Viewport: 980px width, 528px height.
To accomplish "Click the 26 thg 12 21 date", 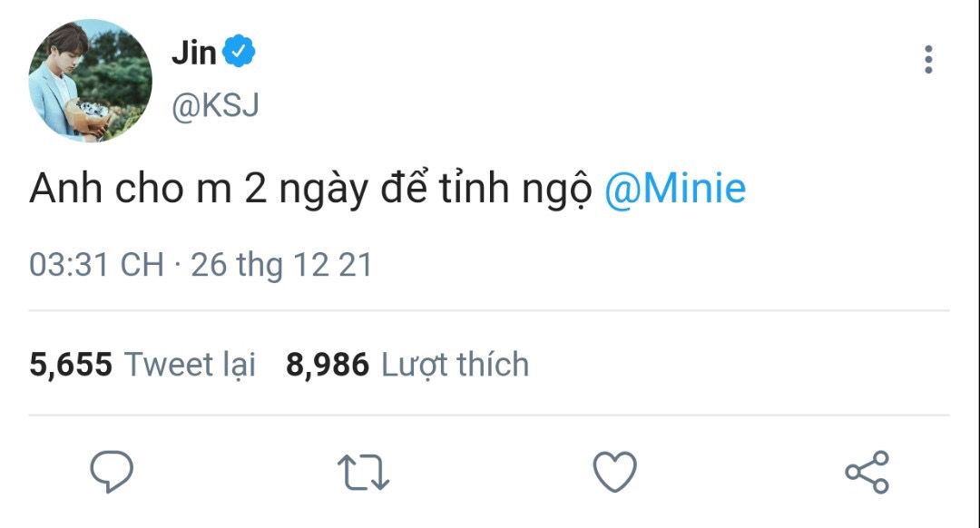I will (281, 264).
